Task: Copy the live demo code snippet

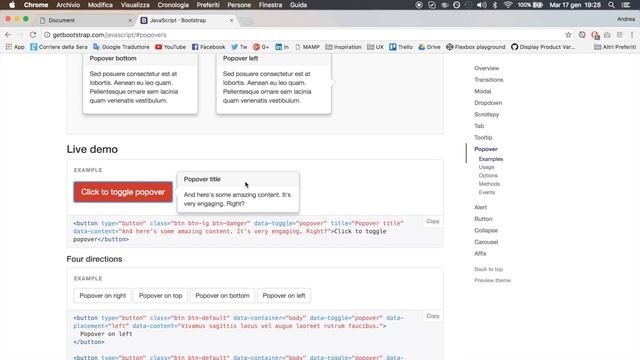Action: 433,221
